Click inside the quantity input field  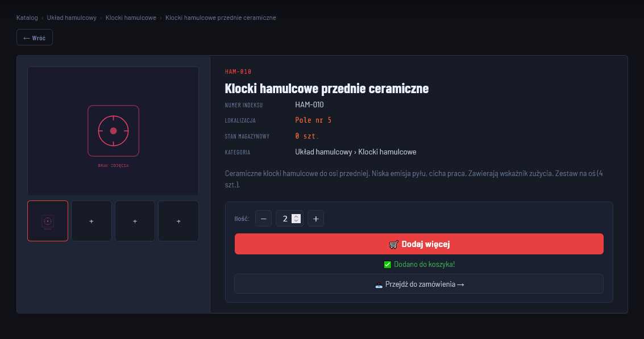(x=286, y=218)
